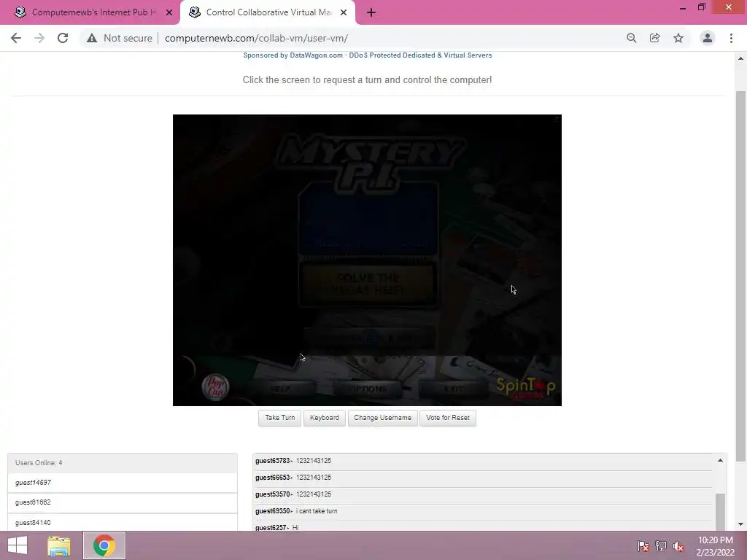The height and width of the screenshot is (560, 747).
Task: Close the Computernewb's Internet Pub tab
Action: pyautogui.click(x=169, y=13)
